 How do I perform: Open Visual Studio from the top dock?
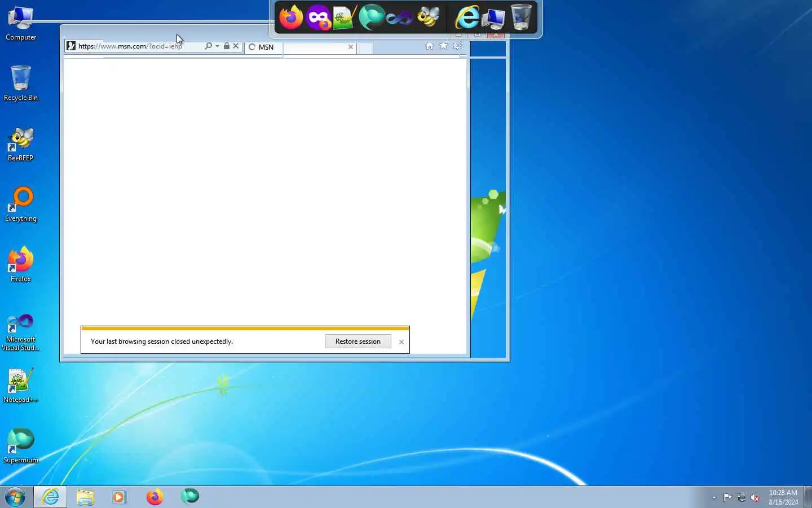(400, 18)
